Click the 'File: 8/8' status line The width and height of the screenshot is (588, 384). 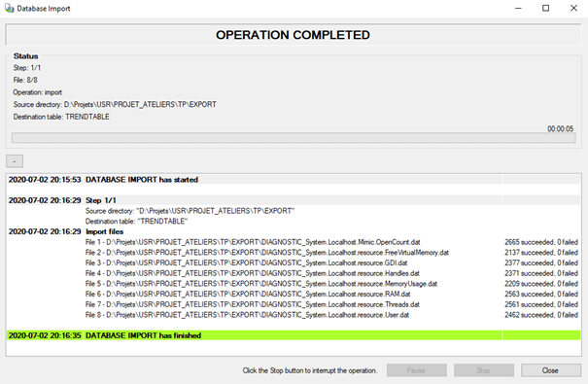click(25, 80)
